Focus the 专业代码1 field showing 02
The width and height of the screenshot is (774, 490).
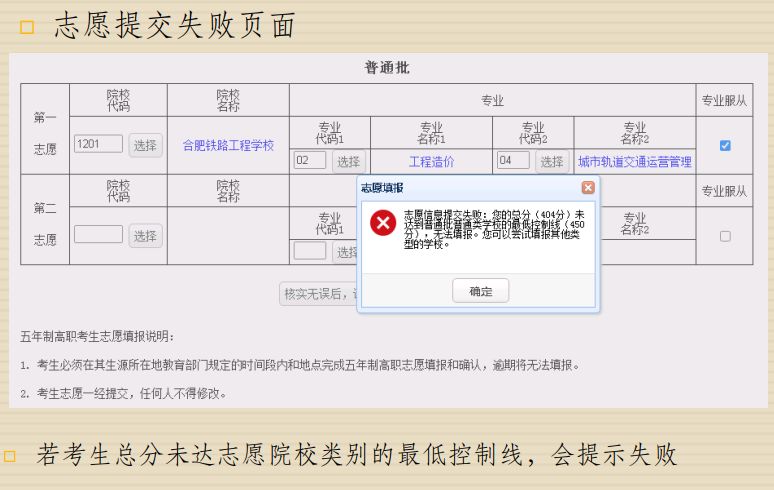tap(310, 160)
